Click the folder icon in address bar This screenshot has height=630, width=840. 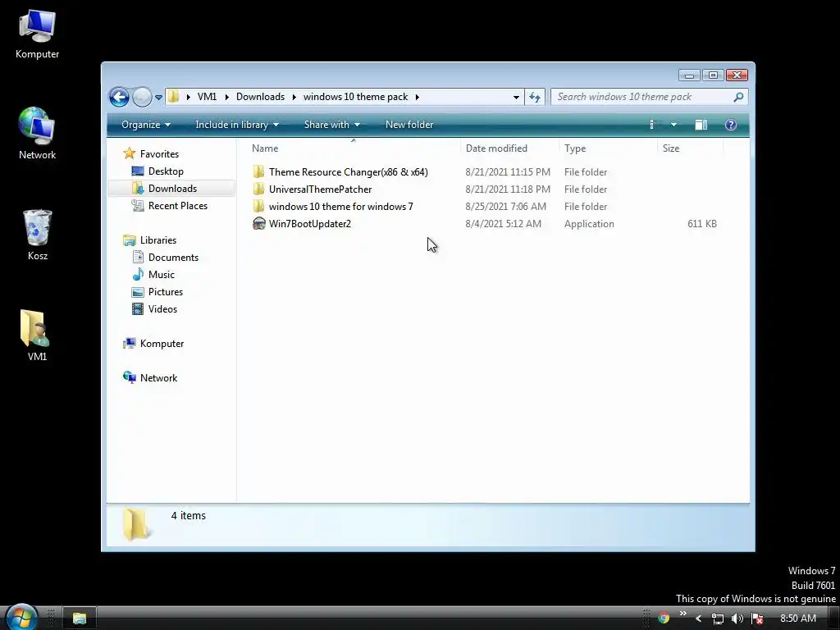pyautogui.click(x=173, y=97)
